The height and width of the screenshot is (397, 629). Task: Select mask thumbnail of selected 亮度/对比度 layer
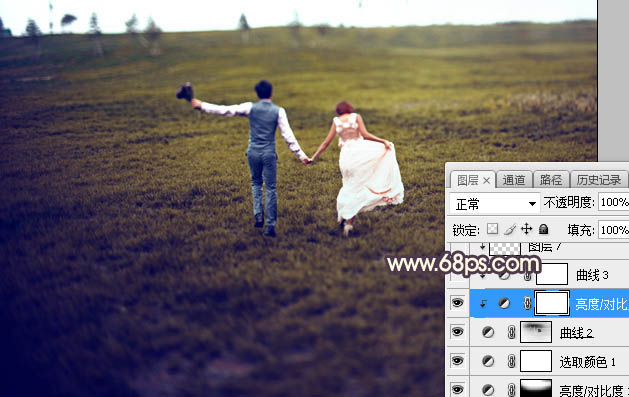click(552, 303)
